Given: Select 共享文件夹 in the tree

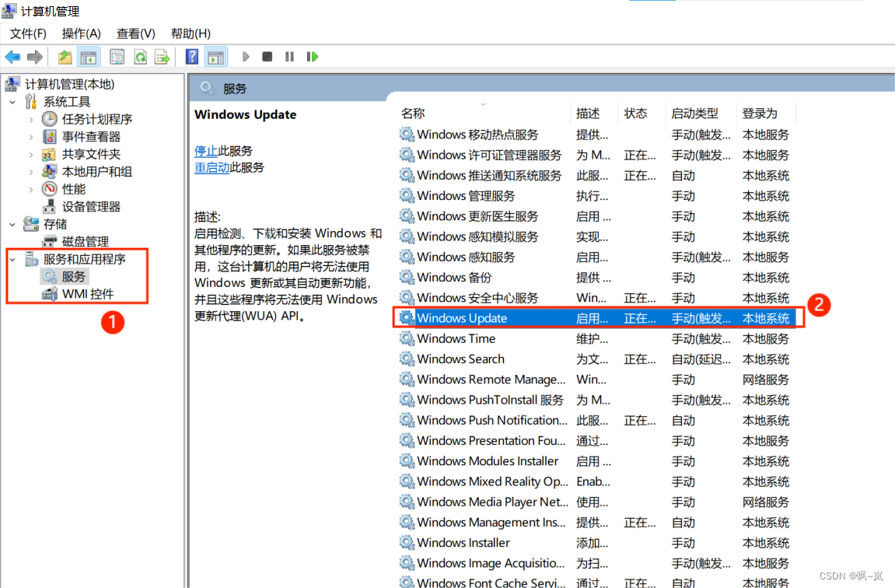Looking at the screenshot, I should pos(91,154).
